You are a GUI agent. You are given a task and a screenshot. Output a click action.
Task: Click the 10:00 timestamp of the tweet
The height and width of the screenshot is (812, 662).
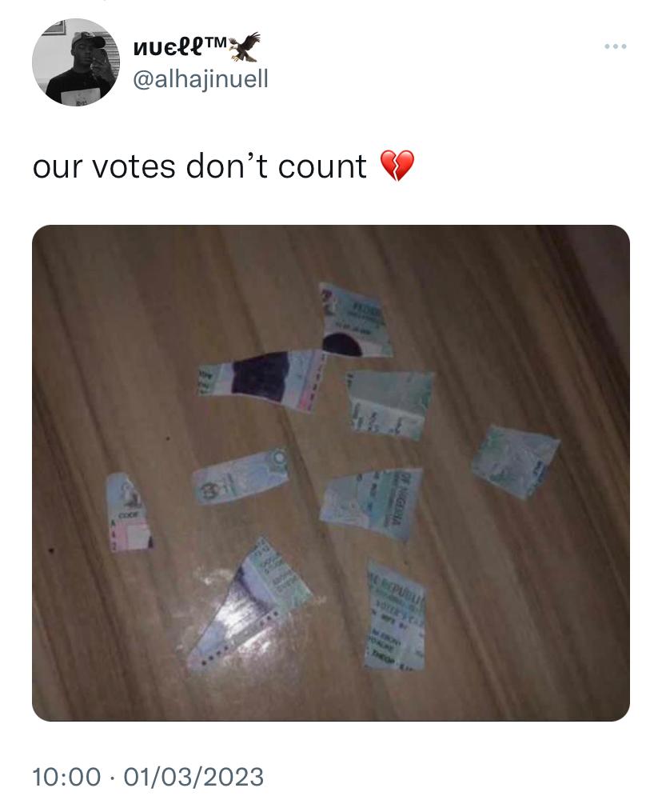66,778
